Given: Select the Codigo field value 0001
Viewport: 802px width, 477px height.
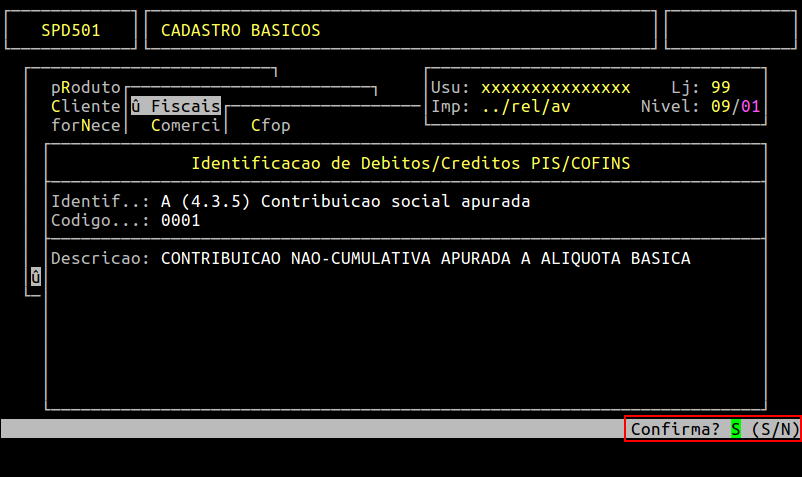Looking at the screenshot, I should [180, 220].
